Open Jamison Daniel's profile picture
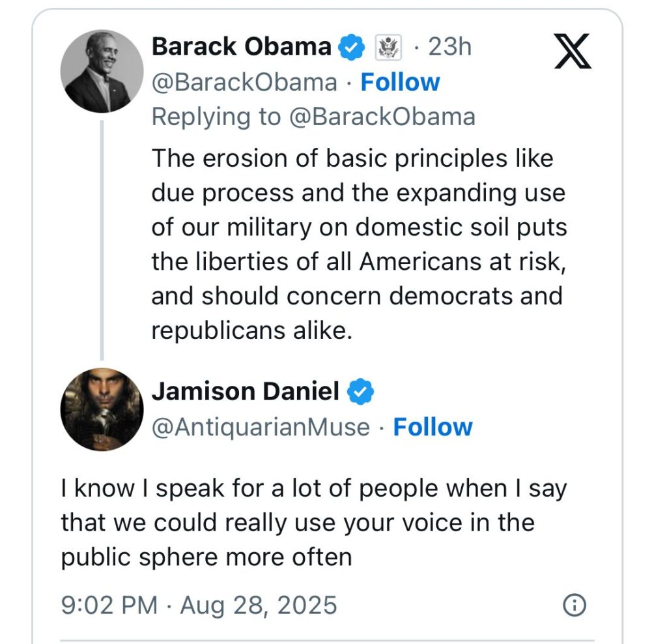This screenshot has width=667, height=644. coord(102,409)
